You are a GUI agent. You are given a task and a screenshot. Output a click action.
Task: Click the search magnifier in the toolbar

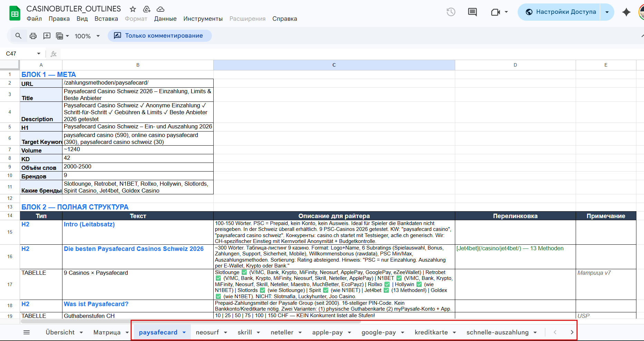pyautogui.click(x=18, y=36)
